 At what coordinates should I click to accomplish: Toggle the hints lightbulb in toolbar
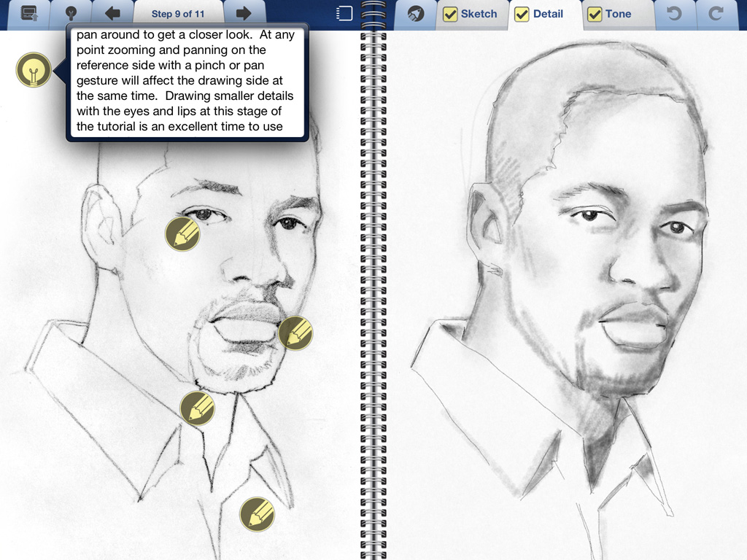[x=71, y=13]
